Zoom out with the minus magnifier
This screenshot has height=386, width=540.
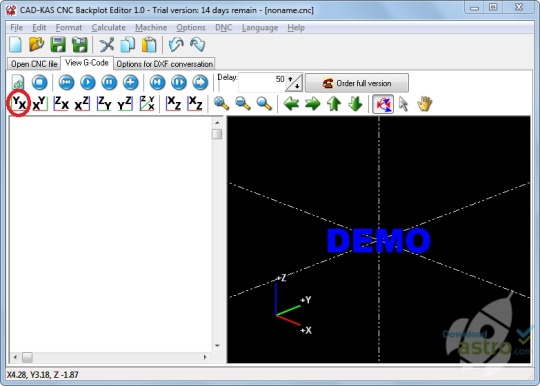[243, 103]
